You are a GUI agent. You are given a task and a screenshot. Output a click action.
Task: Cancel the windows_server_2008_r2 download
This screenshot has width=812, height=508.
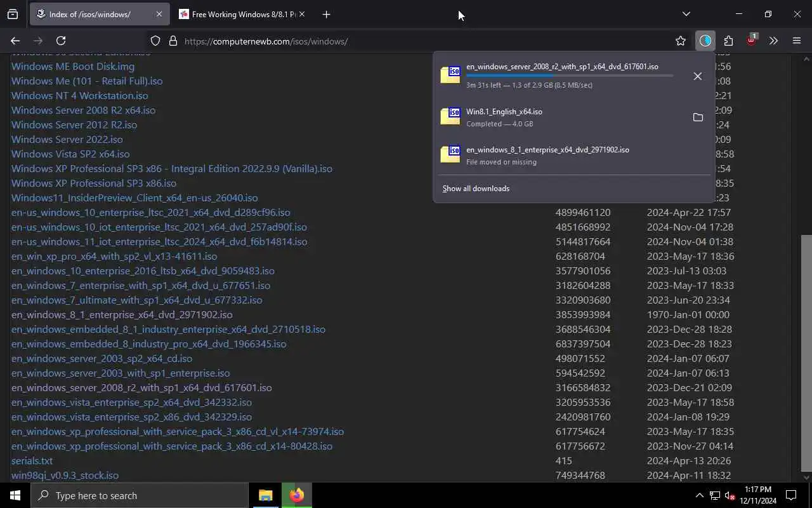pos(697,76)
